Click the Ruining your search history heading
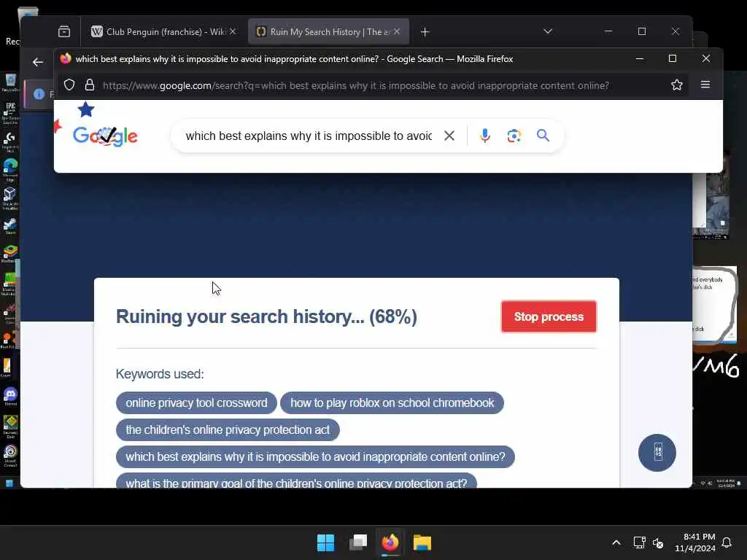Image resolution: width=747 pixels, height=560 pixels. [x=266, y=316]
